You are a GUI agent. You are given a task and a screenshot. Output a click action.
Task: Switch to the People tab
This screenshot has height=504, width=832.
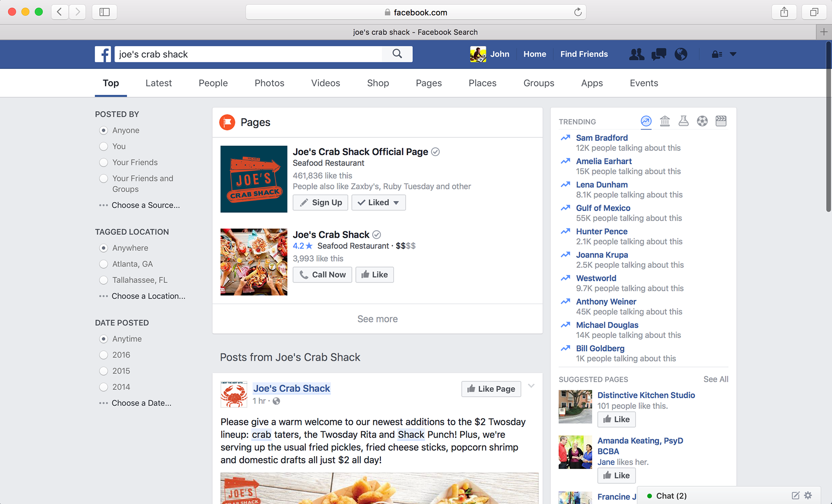point(213,83)
